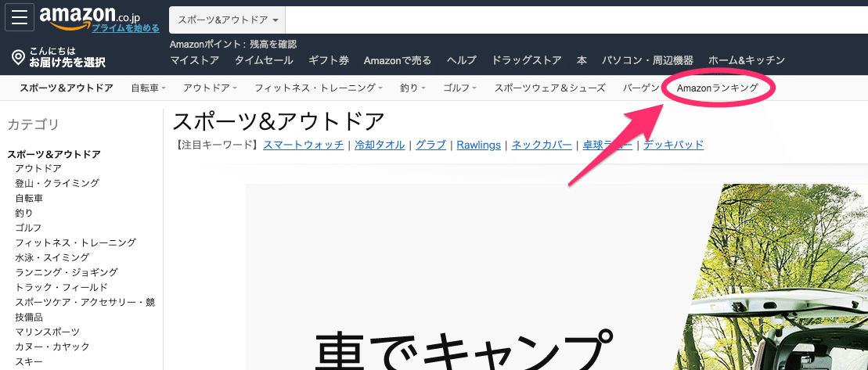Click bold スポーツ&アウトドア subnav tab

[x=67, y=88]
